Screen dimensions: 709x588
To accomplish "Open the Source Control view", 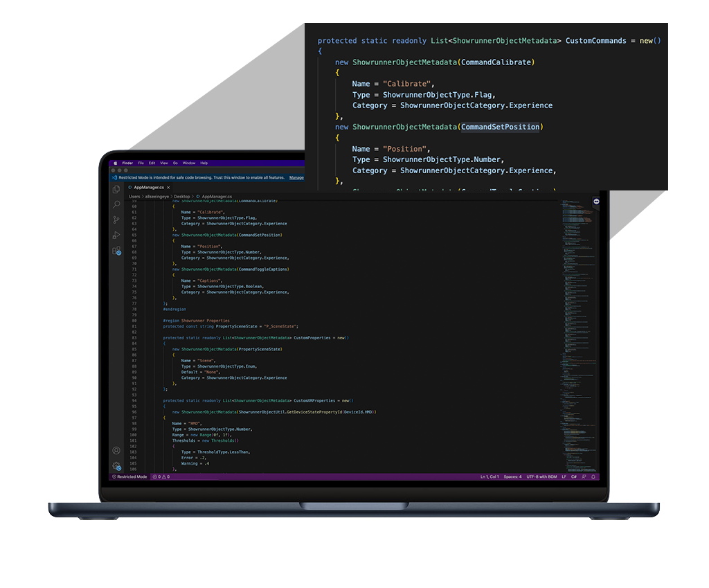I will click(x=116, y=220).
